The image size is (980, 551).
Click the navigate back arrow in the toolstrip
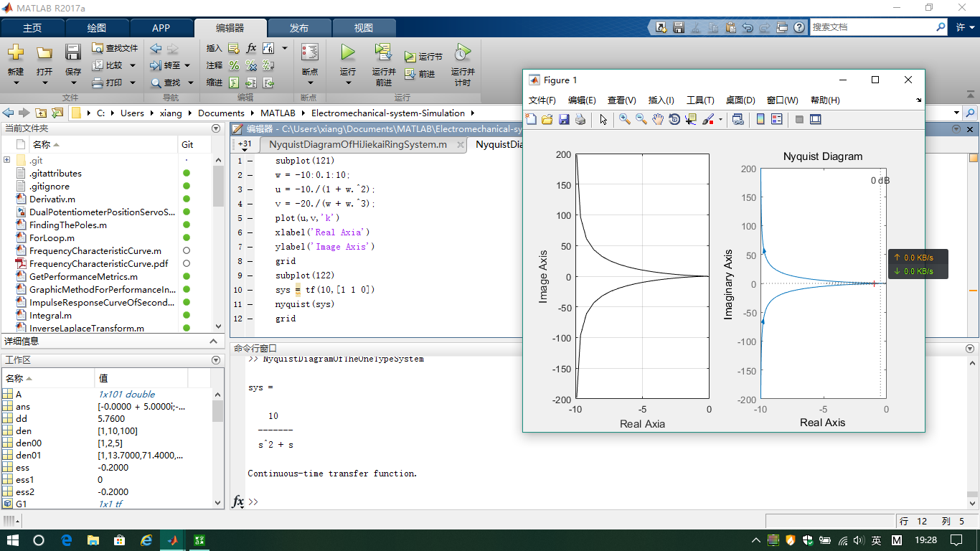(x=156, y=48)
